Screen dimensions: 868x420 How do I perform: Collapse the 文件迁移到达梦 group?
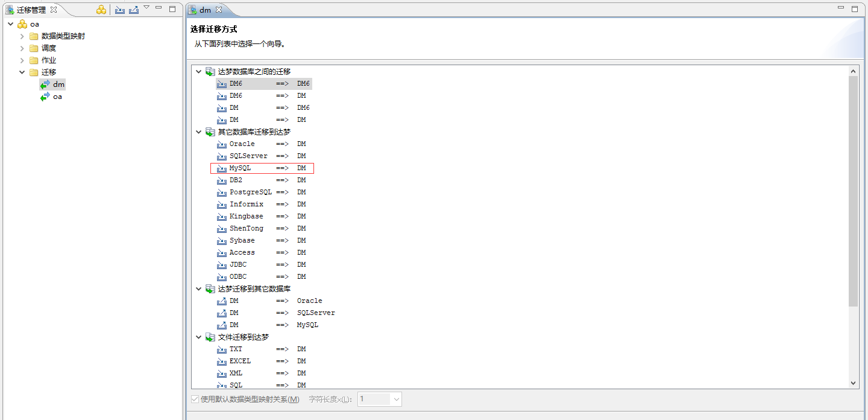(198, 337)
